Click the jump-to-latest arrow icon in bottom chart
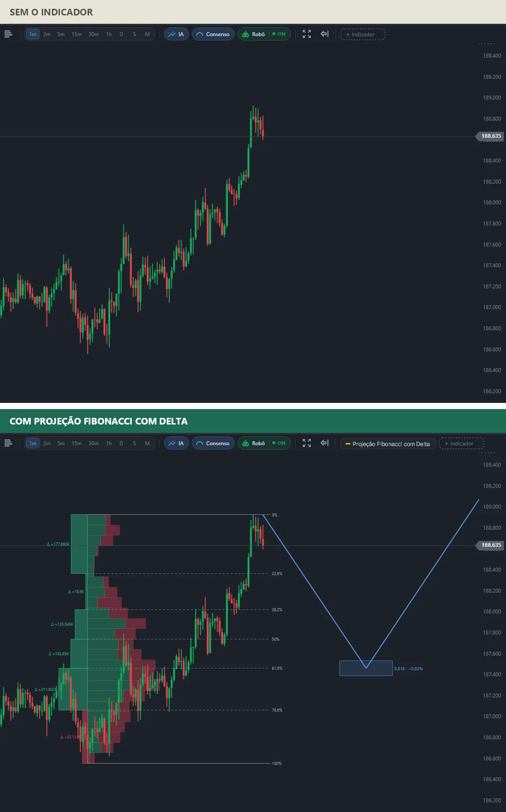This screenshot has height=812, width=506. pos(325,443)
